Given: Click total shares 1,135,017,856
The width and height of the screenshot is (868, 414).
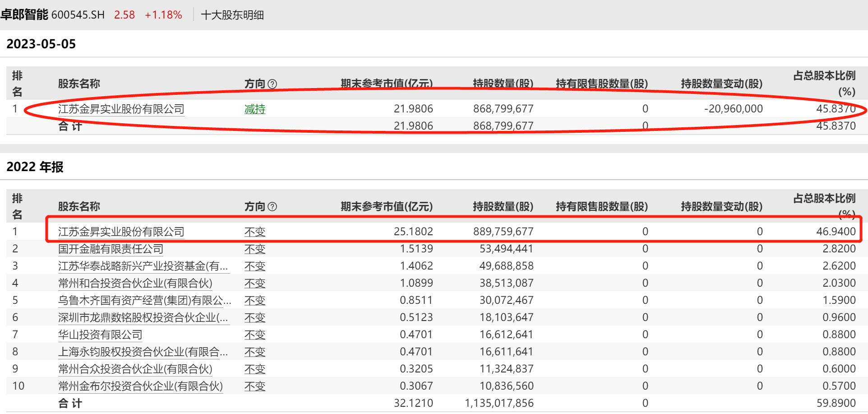Looking at the screenshot, I should pyautogui.click(x=499, y=403).
